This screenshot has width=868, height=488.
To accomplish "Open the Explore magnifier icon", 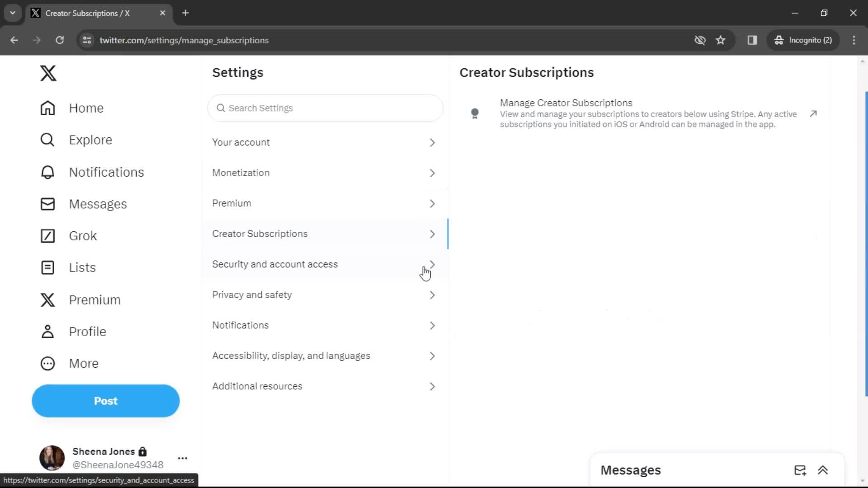I will (x=47, y=140).
